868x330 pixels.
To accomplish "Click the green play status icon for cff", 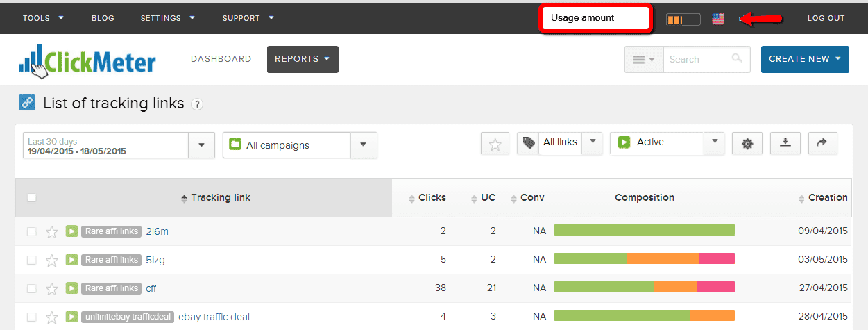I will pos(71,288).
